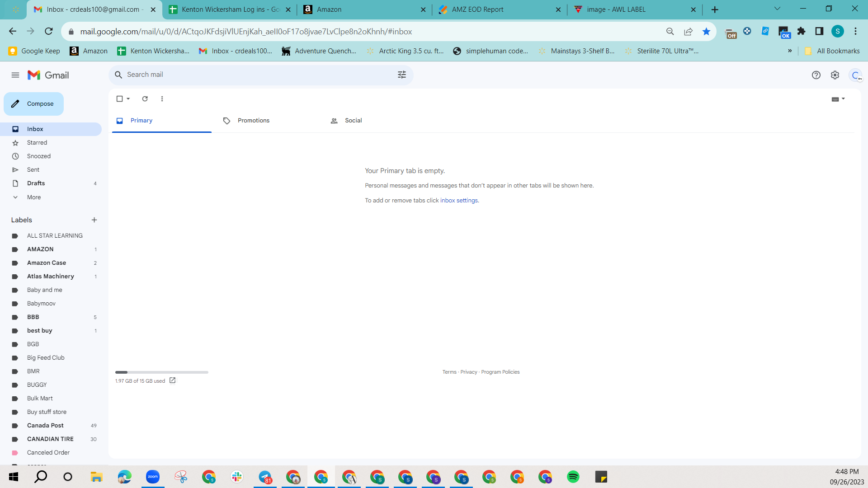Tick the select-all messages checkbox
Image resolution: width=868 pixels, height=488 pixels.
(x=119, y=99)
